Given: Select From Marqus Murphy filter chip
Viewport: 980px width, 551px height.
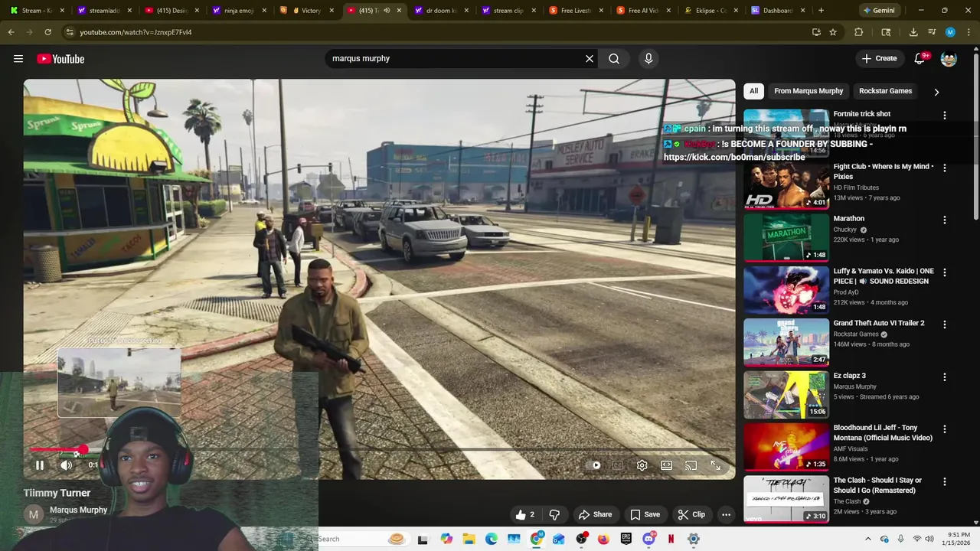Looking at the screenshot, I should pos(808,91).
